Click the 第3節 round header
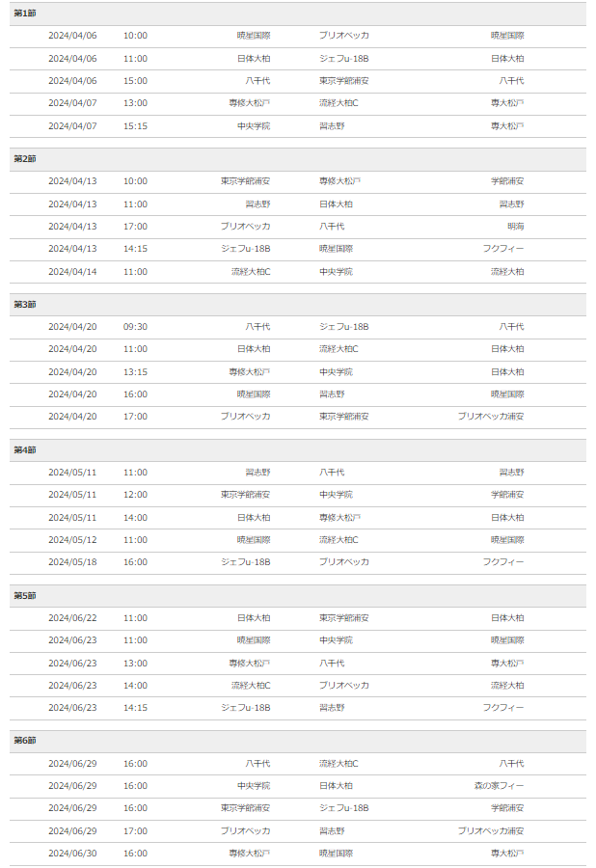Viewport: 596px width, 868px height. [x=298, y=305]
